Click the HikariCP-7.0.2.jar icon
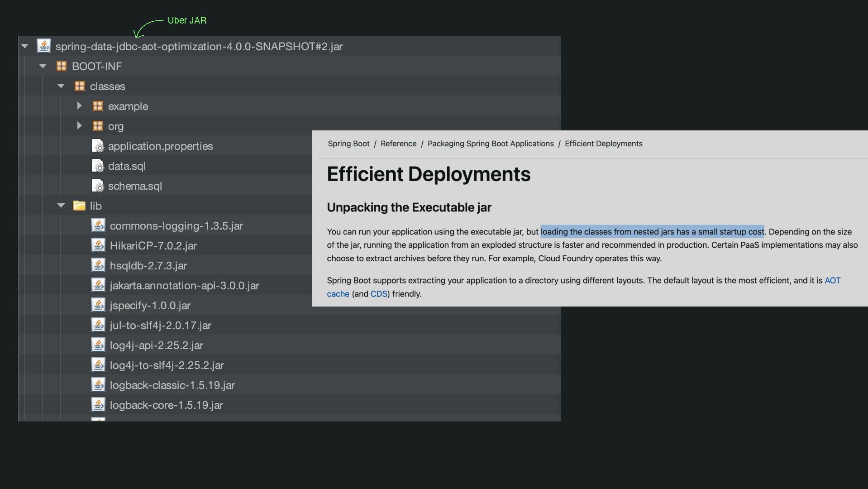This screenshot has width=868, height=489. click(x=98, y=245)
